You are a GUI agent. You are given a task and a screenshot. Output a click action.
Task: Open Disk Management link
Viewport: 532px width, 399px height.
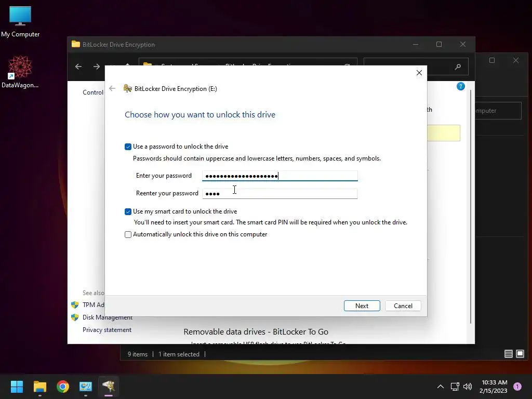pos(107,317)
